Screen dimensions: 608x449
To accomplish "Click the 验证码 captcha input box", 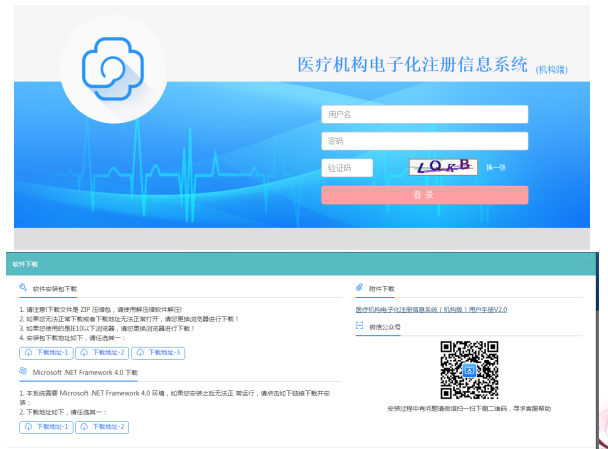I will pyautogui.click(x=347, y=168).
